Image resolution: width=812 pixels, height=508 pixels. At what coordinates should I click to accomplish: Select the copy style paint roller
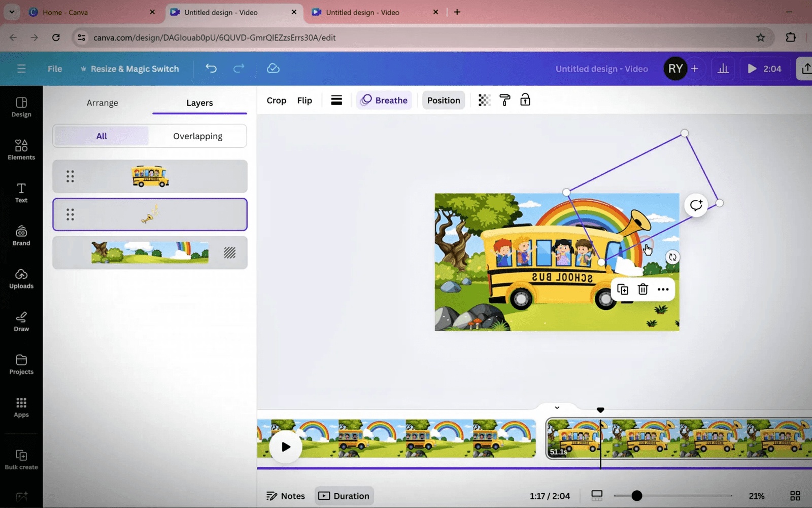click(505, 100)
